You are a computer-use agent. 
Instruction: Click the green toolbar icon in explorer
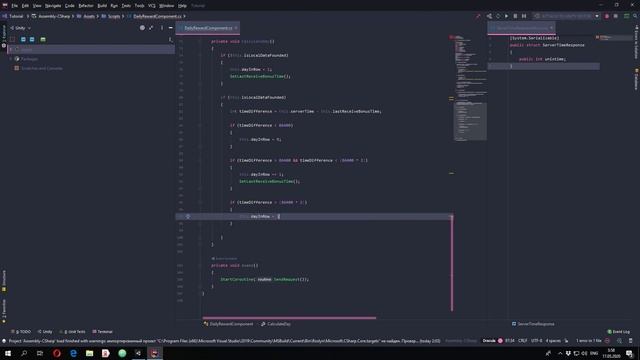tap(43, 39)
